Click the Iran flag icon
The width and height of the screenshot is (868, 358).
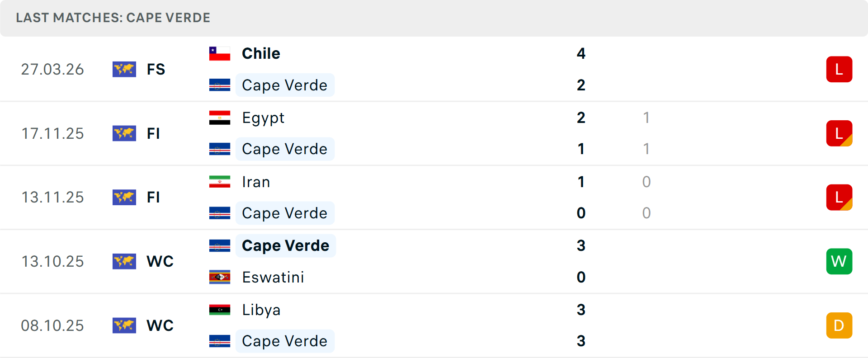[220, 182]
